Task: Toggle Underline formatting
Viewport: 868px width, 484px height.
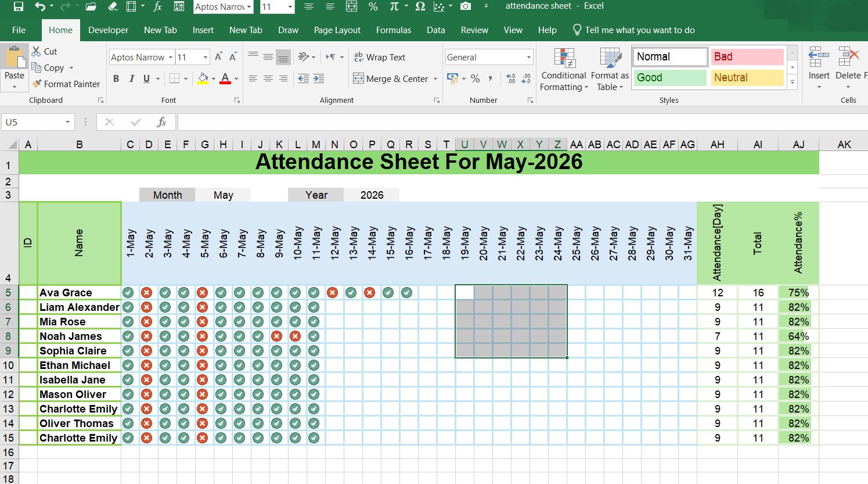Action: point(146,78)
